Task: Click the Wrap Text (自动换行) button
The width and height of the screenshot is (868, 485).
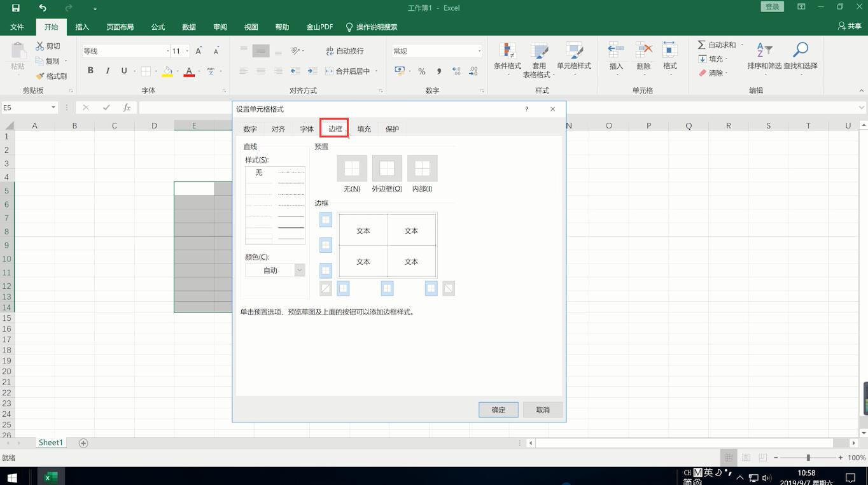Action: click(344, 51)
